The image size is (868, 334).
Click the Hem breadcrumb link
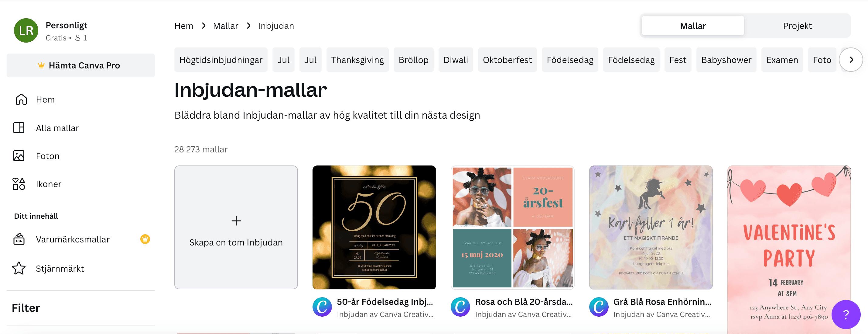coord(183,25)
